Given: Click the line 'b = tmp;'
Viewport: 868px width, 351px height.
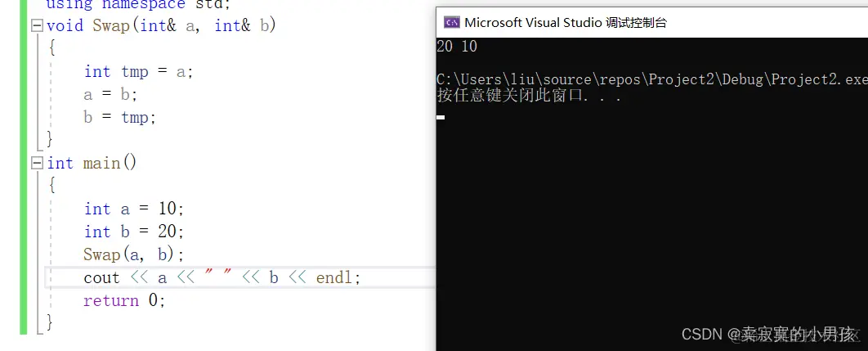Looking at the screenshot, I should [x=120, y=118].
